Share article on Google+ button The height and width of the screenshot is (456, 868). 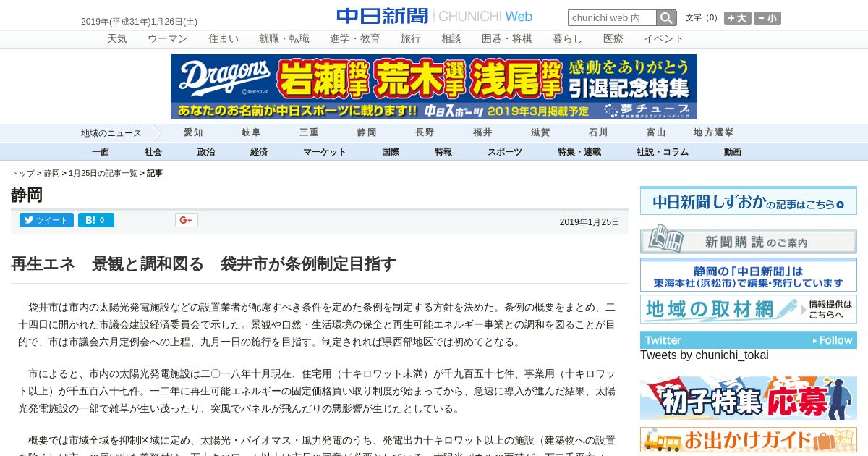187,220
